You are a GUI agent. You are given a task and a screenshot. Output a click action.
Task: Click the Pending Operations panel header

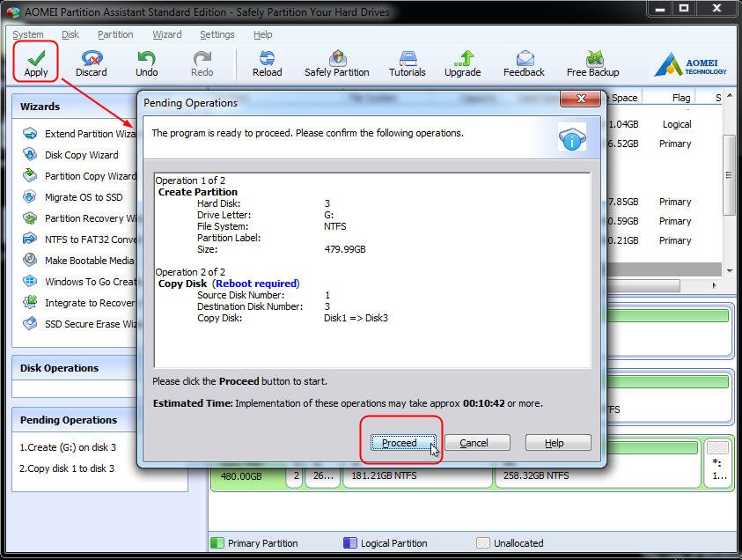tap(74, 420)
